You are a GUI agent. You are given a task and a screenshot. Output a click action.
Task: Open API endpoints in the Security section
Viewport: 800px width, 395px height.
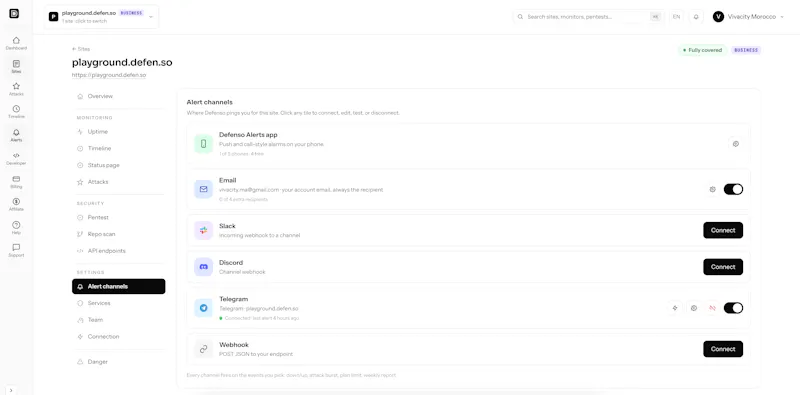pyautogui.click(x=118, y=251)
